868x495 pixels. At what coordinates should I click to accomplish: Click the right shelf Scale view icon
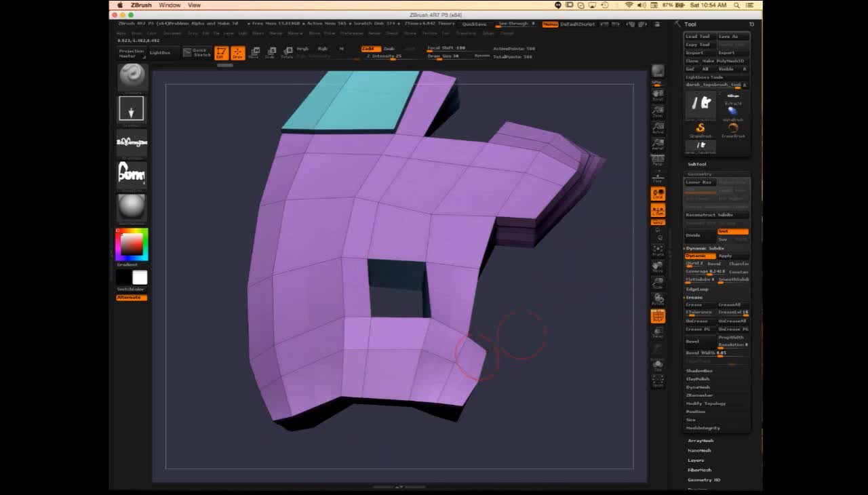[658, 283]
